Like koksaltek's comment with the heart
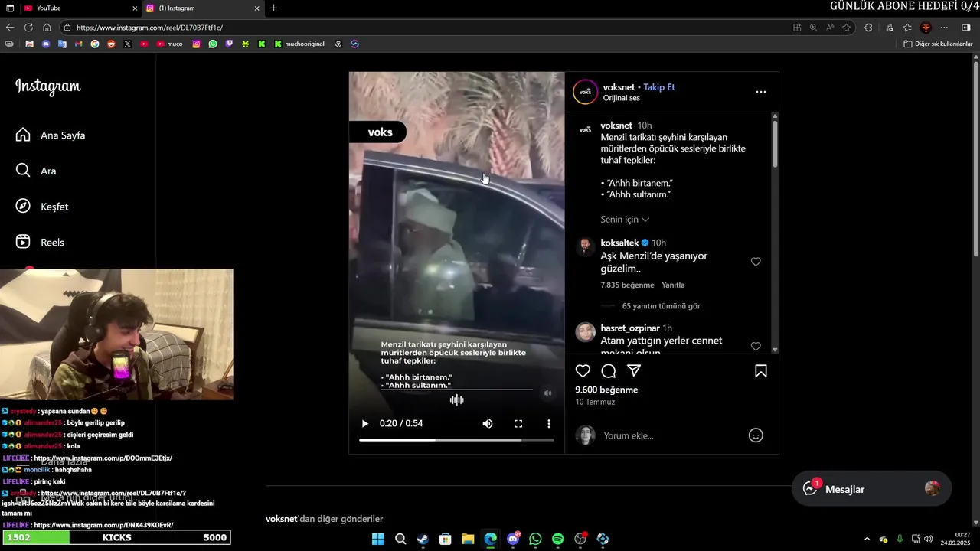980x551 pixels. [756, 262]
